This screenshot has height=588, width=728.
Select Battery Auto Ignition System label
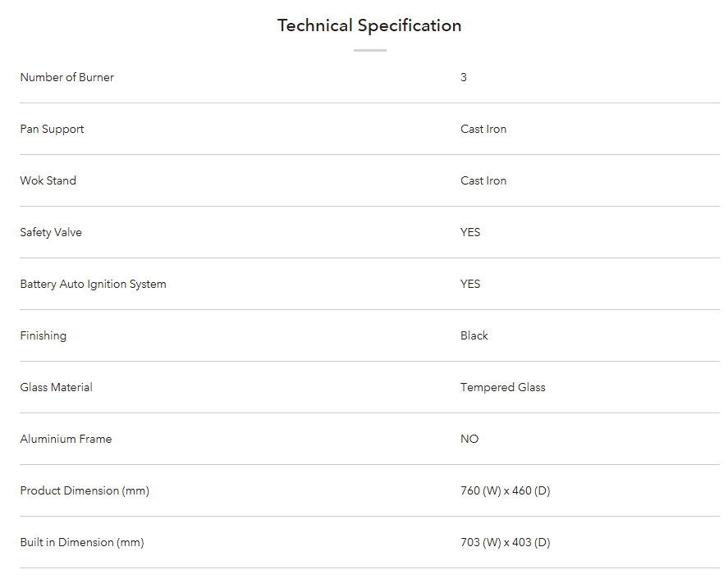pos(93,284)
